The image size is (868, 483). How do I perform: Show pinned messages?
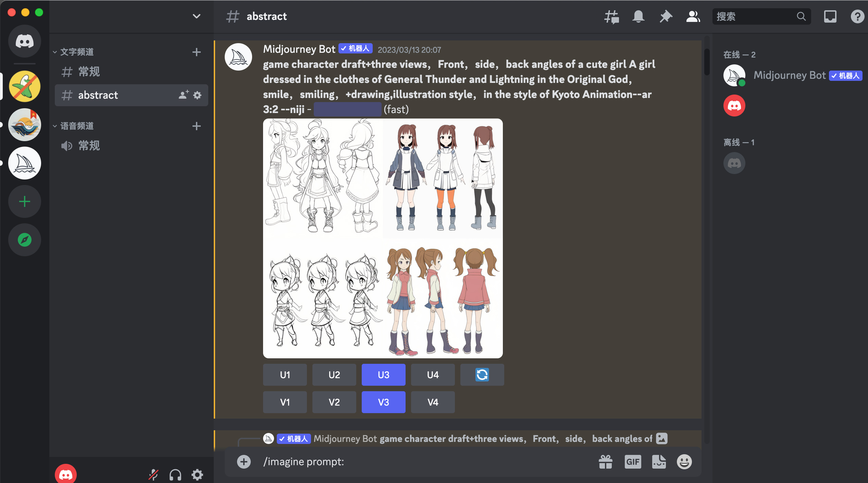[666, 16]
